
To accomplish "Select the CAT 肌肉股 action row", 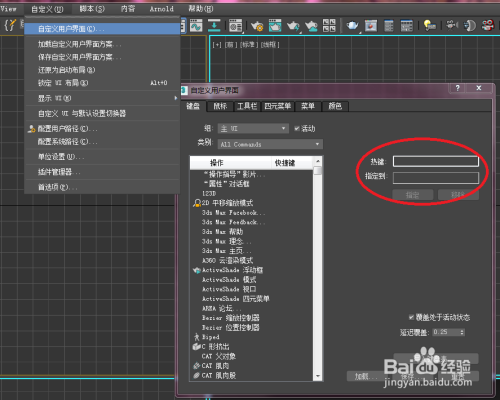I will point(251,375).
